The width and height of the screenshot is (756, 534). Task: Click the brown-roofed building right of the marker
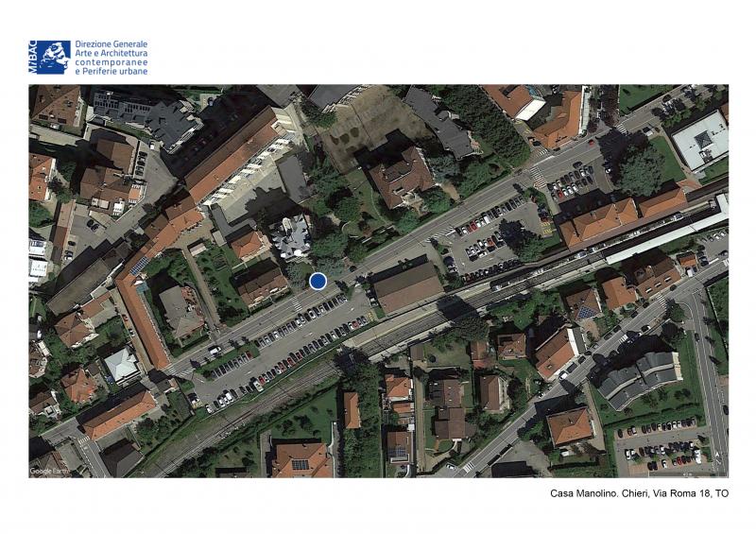[406, 286]
